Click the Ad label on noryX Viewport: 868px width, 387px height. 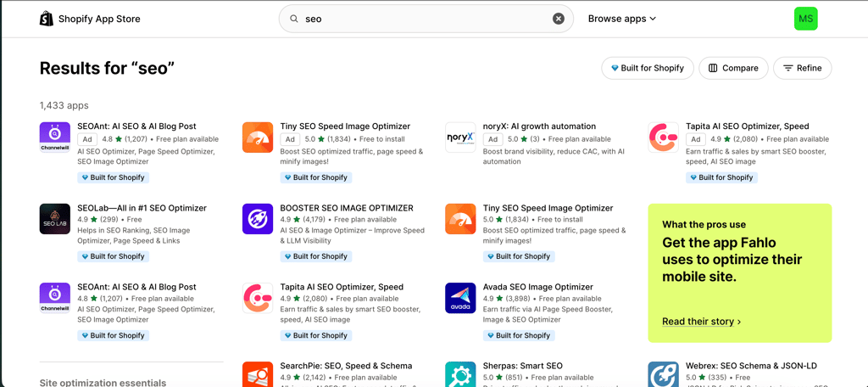(x=492, y=139)
